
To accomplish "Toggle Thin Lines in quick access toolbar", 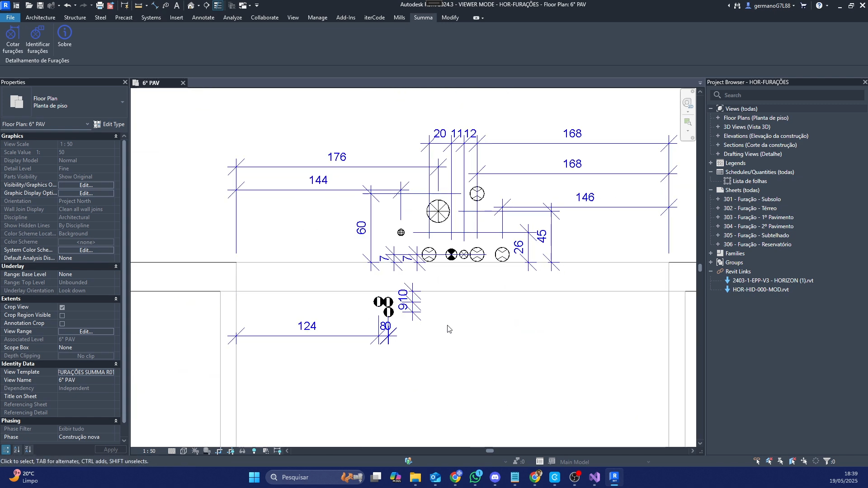I will (x=217, y=5).
